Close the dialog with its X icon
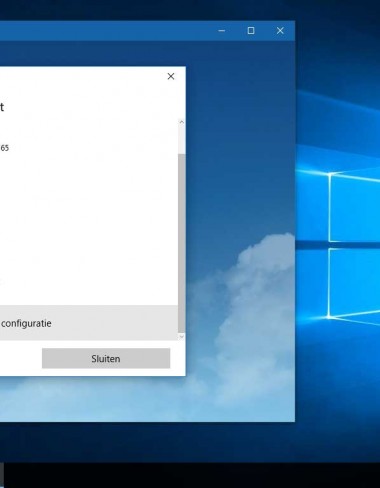This screenshot has height=488, width=380. [x=171, y=76]
